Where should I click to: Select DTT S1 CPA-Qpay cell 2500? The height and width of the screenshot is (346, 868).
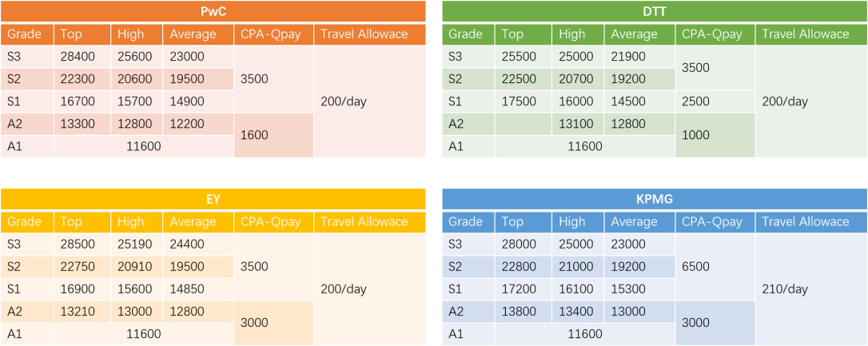[x=695, y=101]
